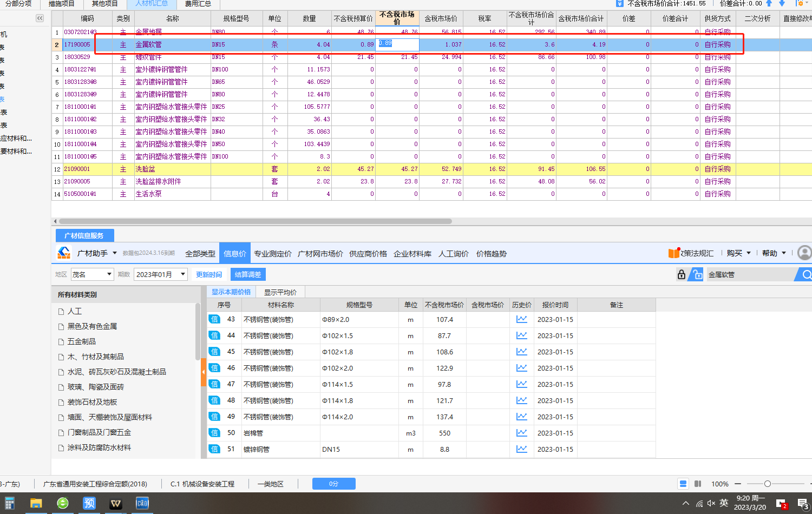Click the 结算调差 button

tap(248, 274)
